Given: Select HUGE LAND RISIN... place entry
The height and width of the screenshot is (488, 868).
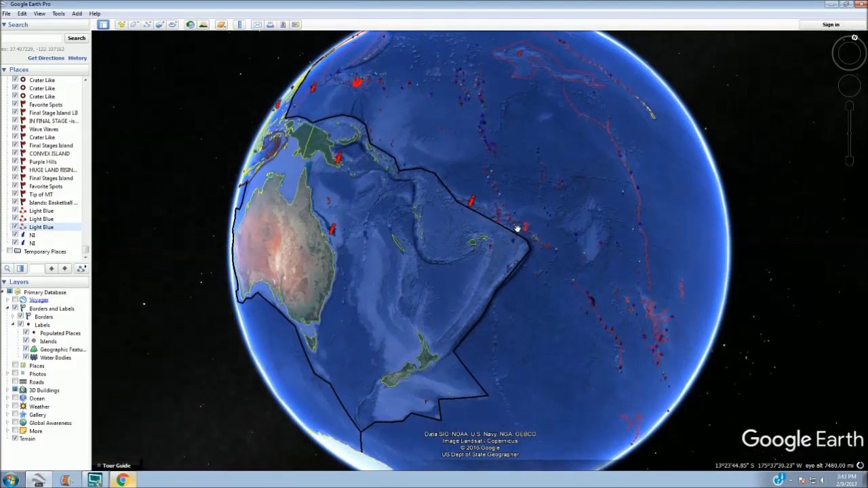Looking at the screenshot, I should point(52,169).
